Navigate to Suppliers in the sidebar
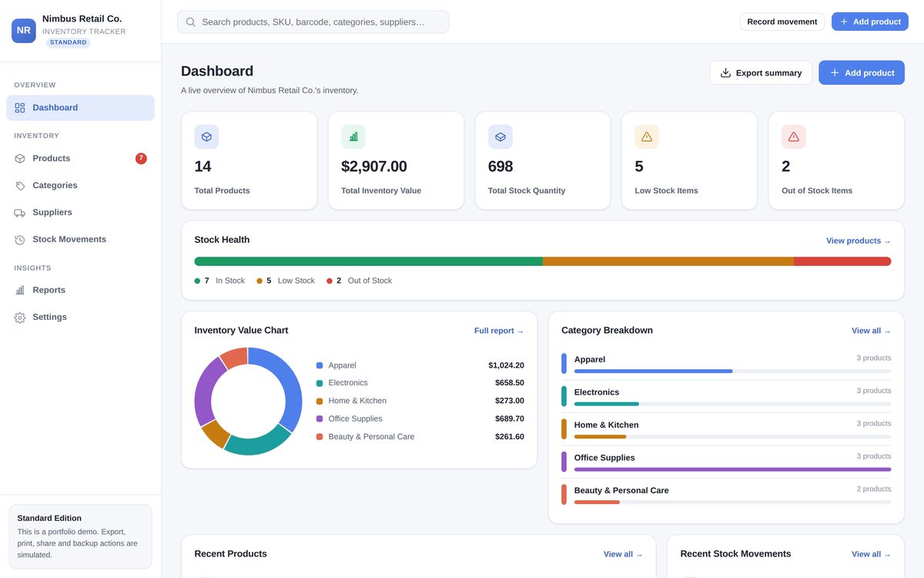 [80, 213]
